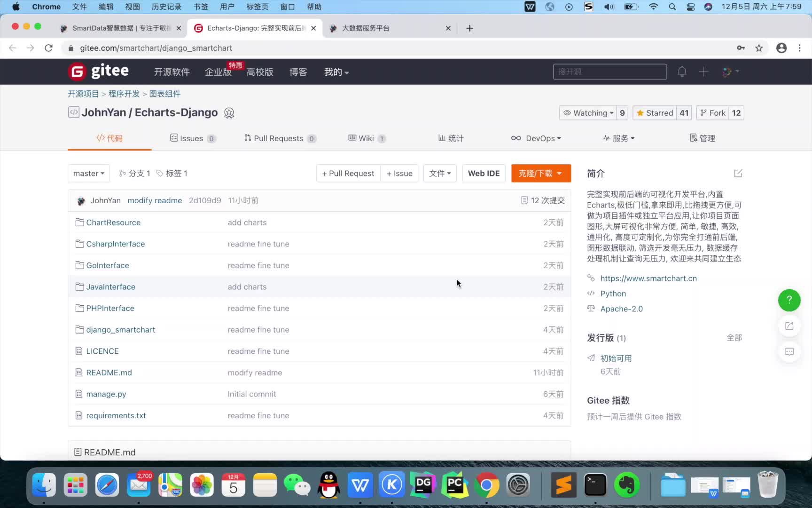Screen dimensions: 812x508
Task: Switch to the Issues tab
Action: (x=193, y=138)
